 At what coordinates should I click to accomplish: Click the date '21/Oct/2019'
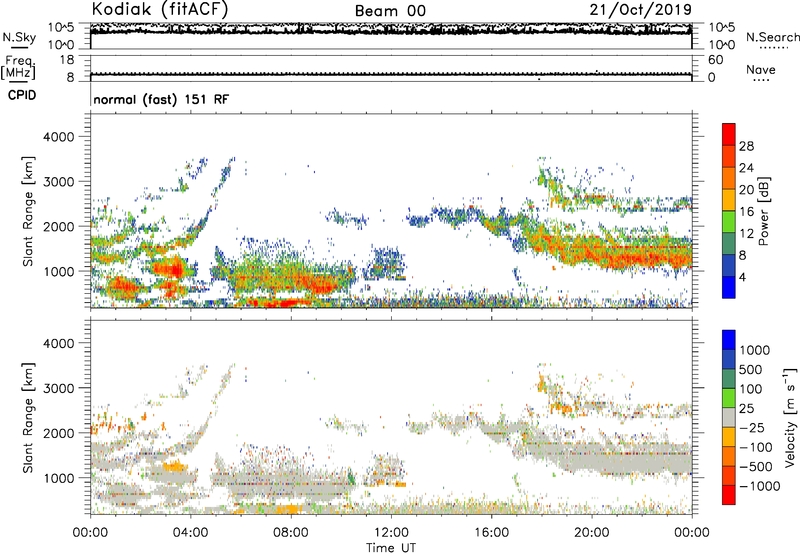click(x=641, y=10)
